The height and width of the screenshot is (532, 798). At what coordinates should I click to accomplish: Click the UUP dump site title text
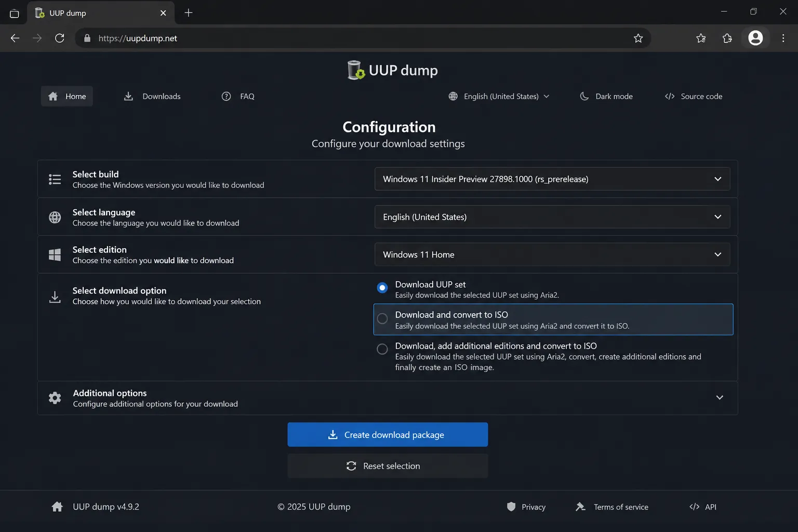pyautogui.click(x=403, y=70)
